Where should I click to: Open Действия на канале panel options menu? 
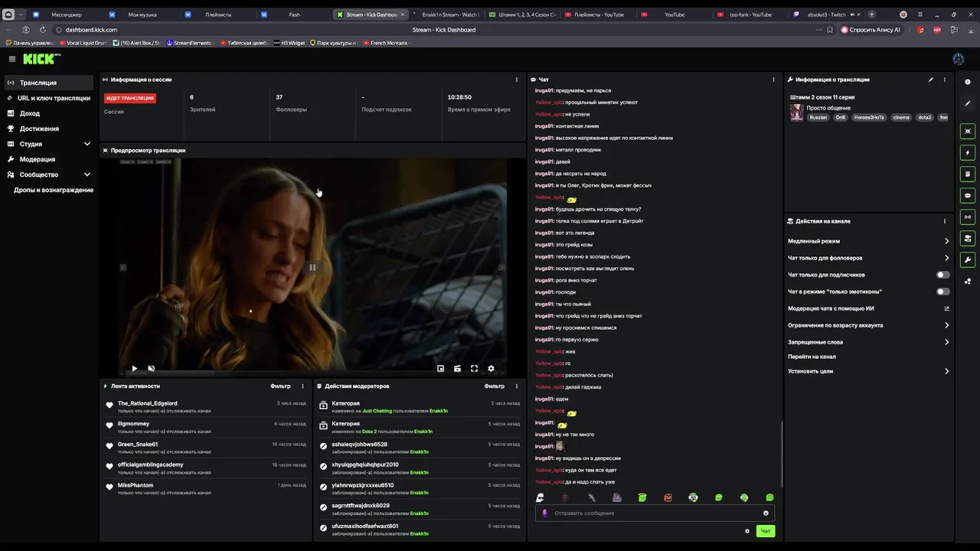tap(945, 221)
